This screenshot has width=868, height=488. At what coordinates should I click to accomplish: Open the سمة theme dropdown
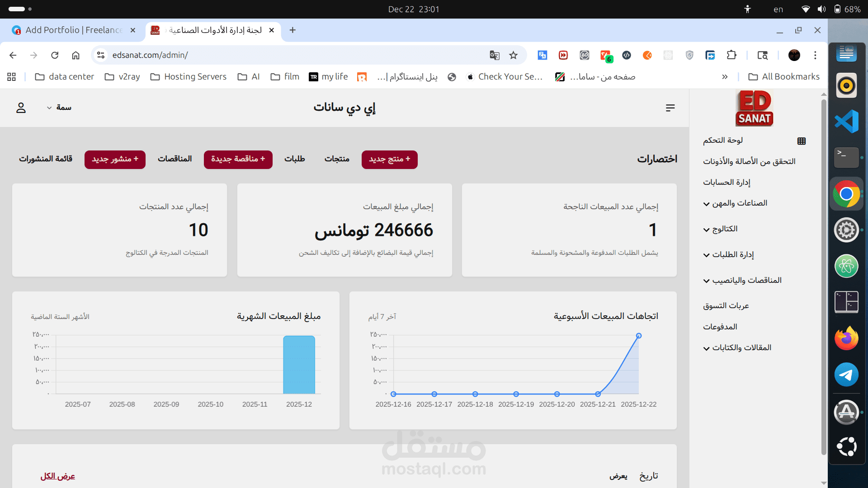[59, 108]
